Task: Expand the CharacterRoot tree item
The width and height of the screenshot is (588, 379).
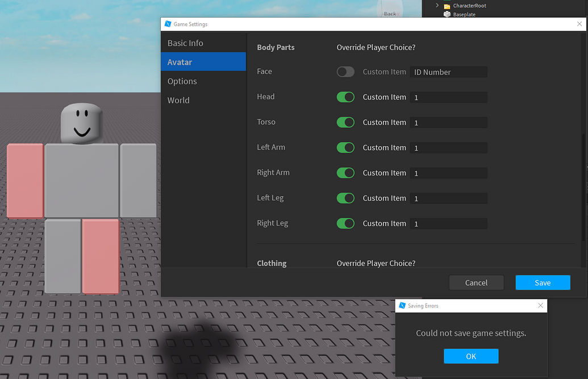Action: tap(436, 6)
